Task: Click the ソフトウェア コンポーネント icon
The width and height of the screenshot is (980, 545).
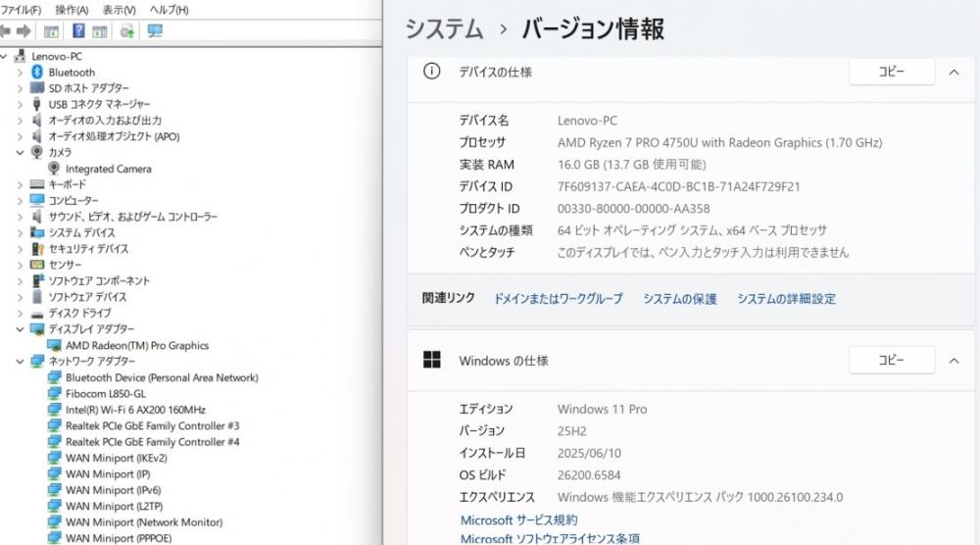Action: [x=37, y=280]
